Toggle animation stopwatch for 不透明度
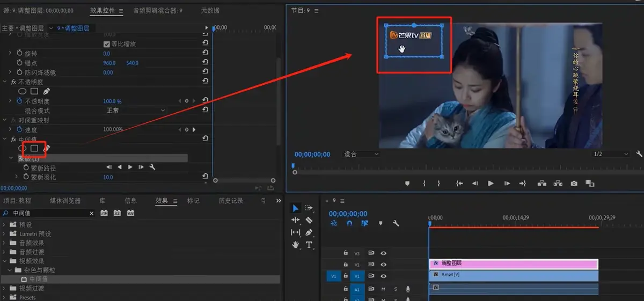The height and width of the screenshot is (301, 644). coord(20,101)
